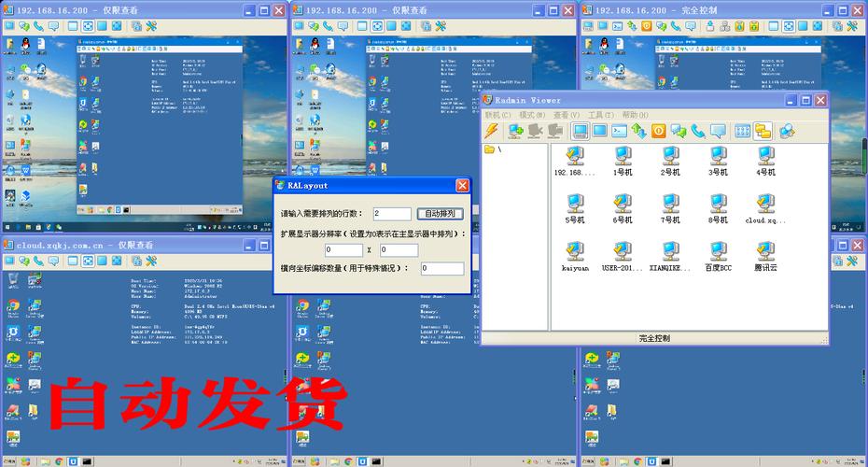Click set clipboard icon in 完全控制 window toolbar
Screen dimensions: 868x467
[x=753, y=26]
